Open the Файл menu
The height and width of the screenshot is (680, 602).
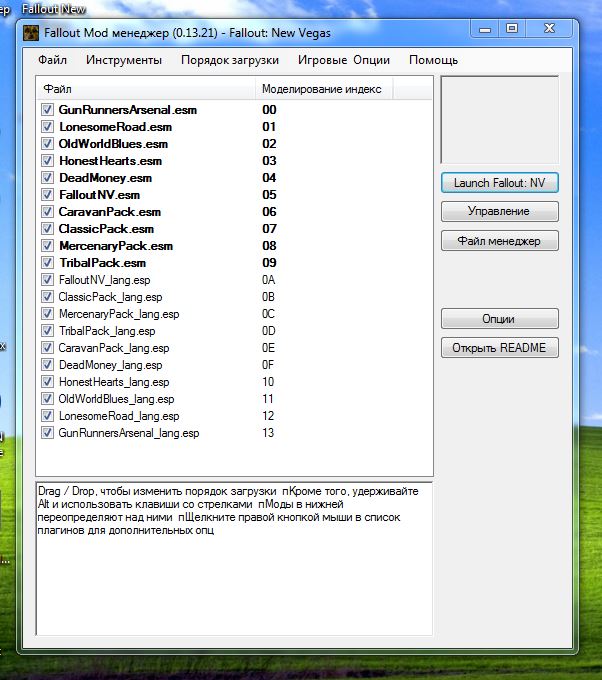click(x=52, y=60)
